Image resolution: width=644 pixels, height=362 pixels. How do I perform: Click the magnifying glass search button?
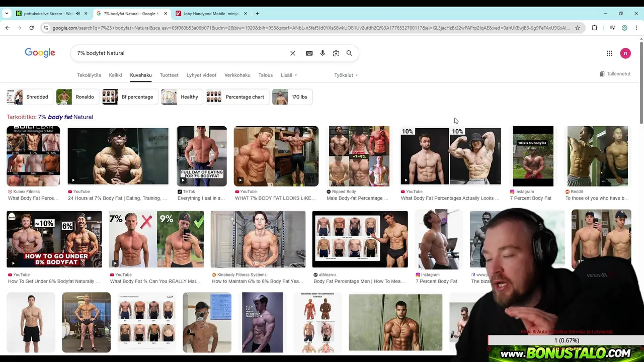pos(349,53)
